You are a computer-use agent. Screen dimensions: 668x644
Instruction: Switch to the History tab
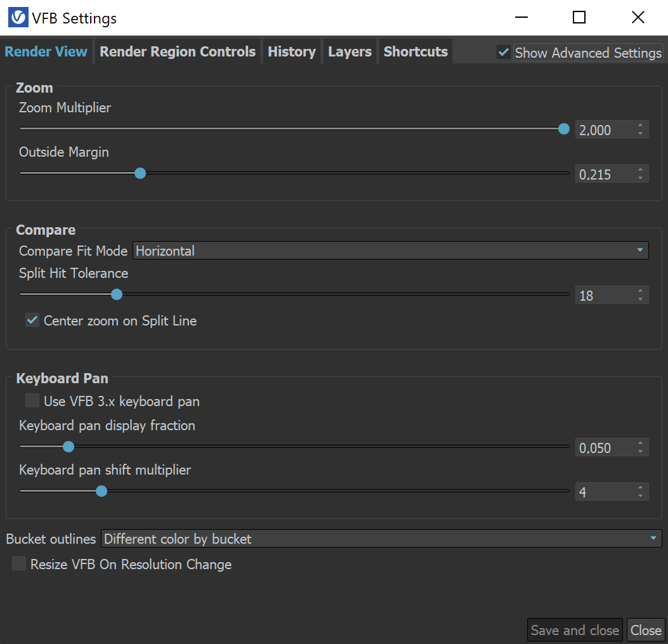click(292, 51)
